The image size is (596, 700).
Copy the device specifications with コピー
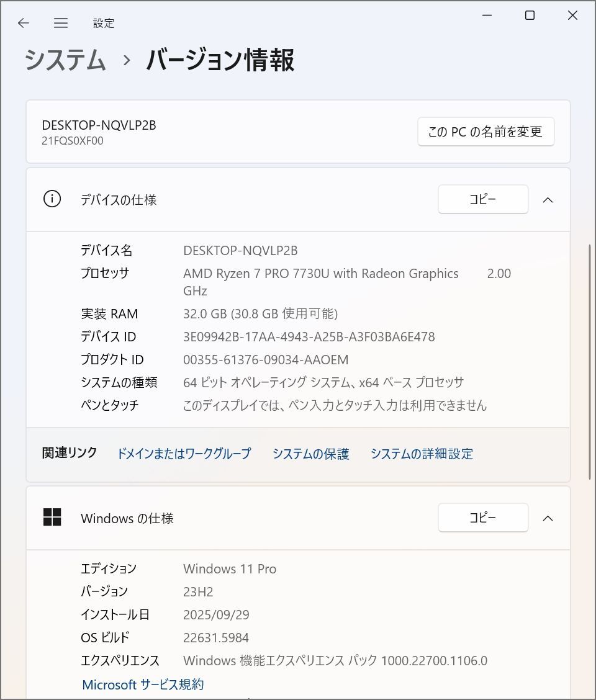click(482, 199)
